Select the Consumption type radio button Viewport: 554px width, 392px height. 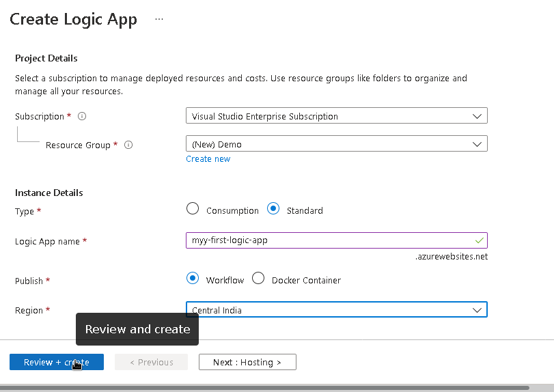[x=193, y=210]
